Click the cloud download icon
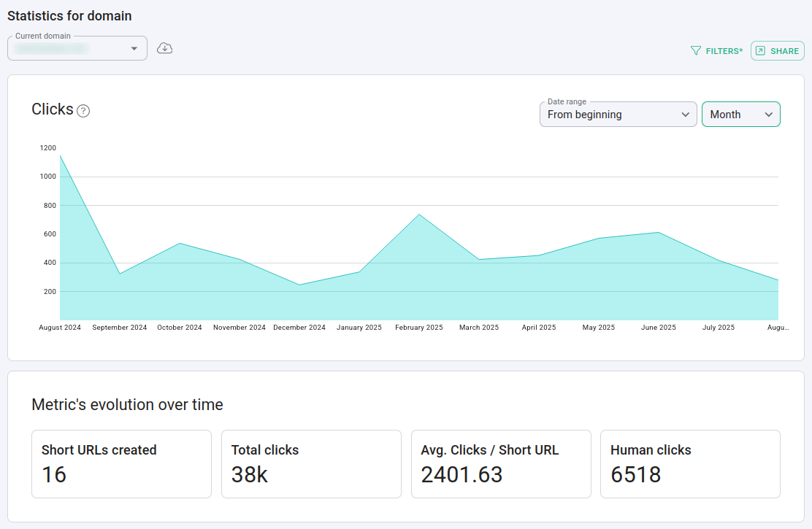812x529 pixels. coord(165,48)
